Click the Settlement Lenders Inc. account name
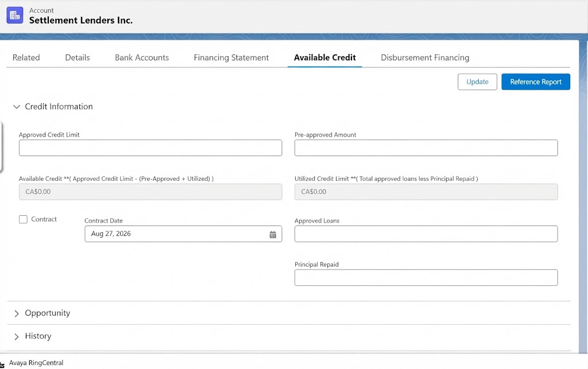Screen dimensions: 588x369 click(x=81, y=20)
